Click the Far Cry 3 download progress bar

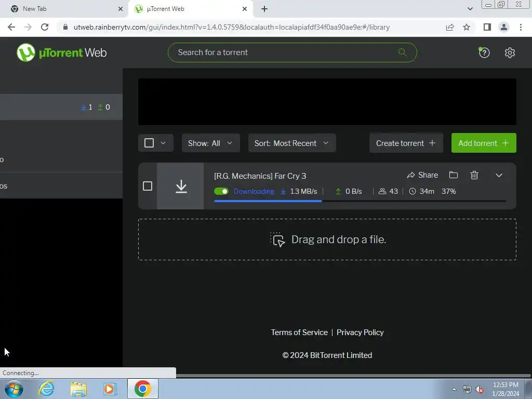click(360, 201)
